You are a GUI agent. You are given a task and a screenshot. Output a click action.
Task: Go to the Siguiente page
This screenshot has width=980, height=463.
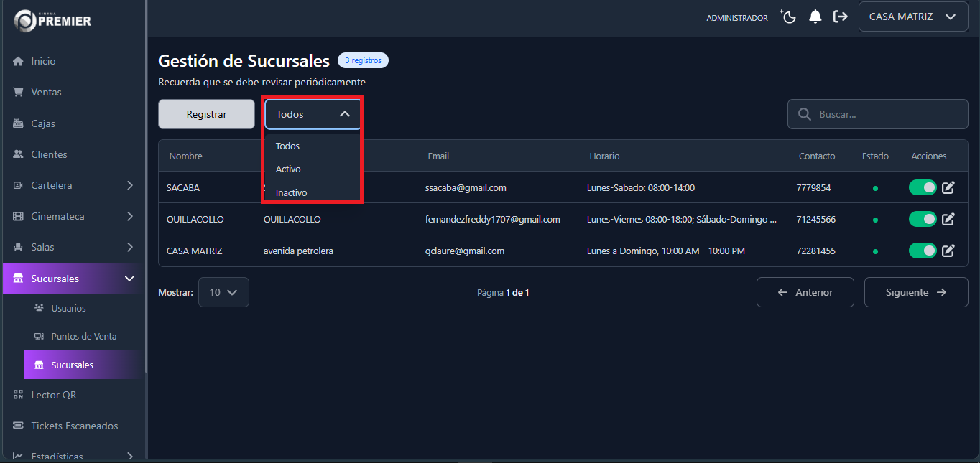point(915,292)
